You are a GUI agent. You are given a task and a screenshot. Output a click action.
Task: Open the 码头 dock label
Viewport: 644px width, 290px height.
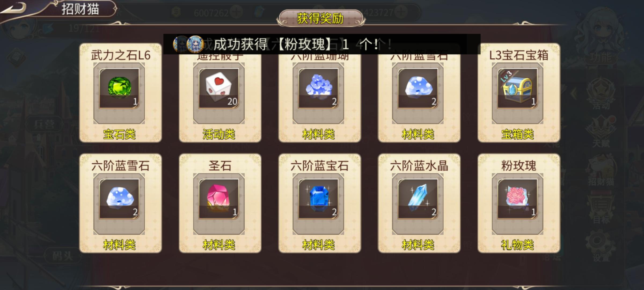[x=63, y=256]
